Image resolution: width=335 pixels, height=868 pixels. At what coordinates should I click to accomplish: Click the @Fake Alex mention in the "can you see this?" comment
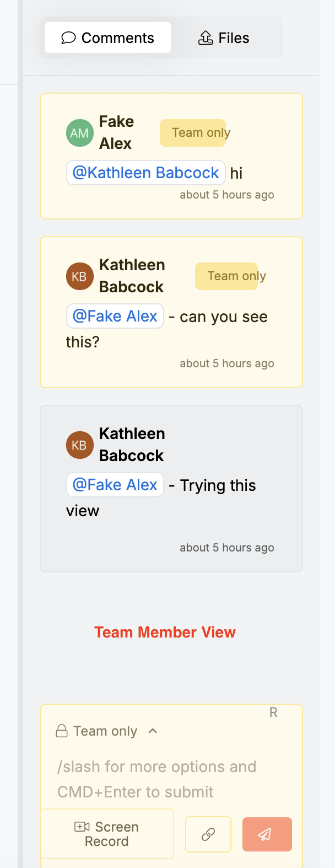(115, 316)
